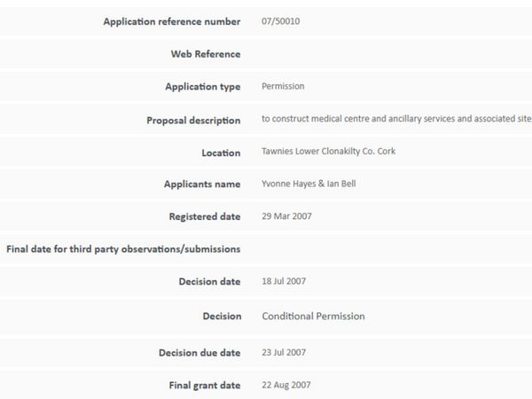Image resolution: width=532 pixels, height=399 pixels.
Task: Select the Decision date label
Action: pos(209,282)
